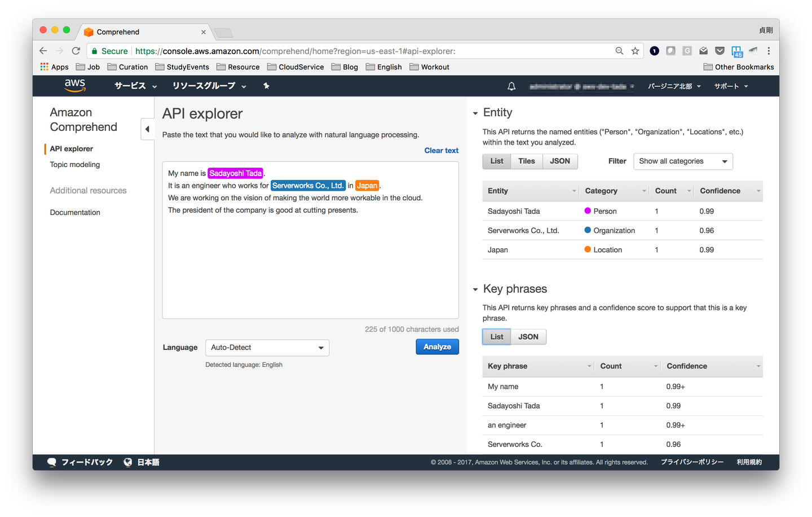Click the 'an engineer' key phrase row
This screenshot has height=517, width=812.
(623, 426)
